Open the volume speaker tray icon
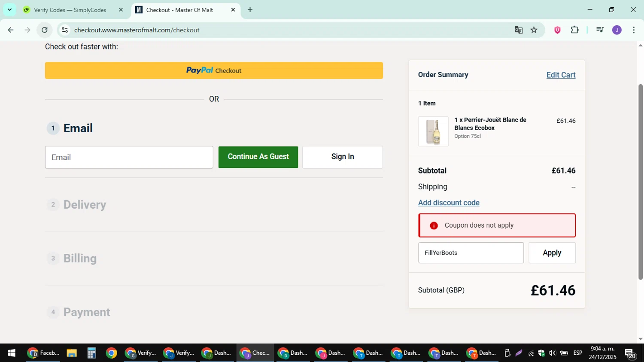This screenshot has width=644, height=362. (552, 353)
